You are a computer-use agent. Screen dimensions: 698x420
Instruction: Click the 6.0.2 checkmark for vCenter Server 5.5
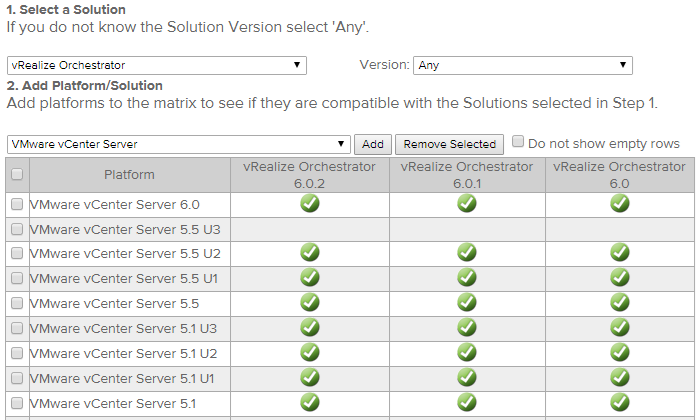point(310,302)
